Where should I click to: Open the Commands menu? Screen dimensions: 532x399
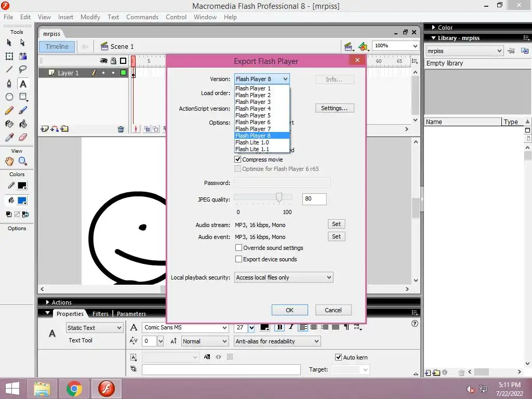tap(142, 17)
